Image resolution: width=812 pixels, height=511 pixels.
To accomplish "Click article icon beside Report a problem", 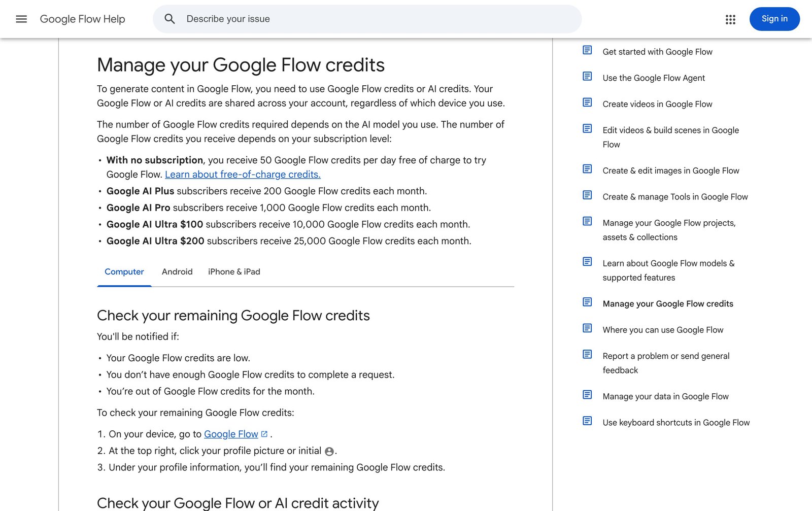I will point(587,354).
